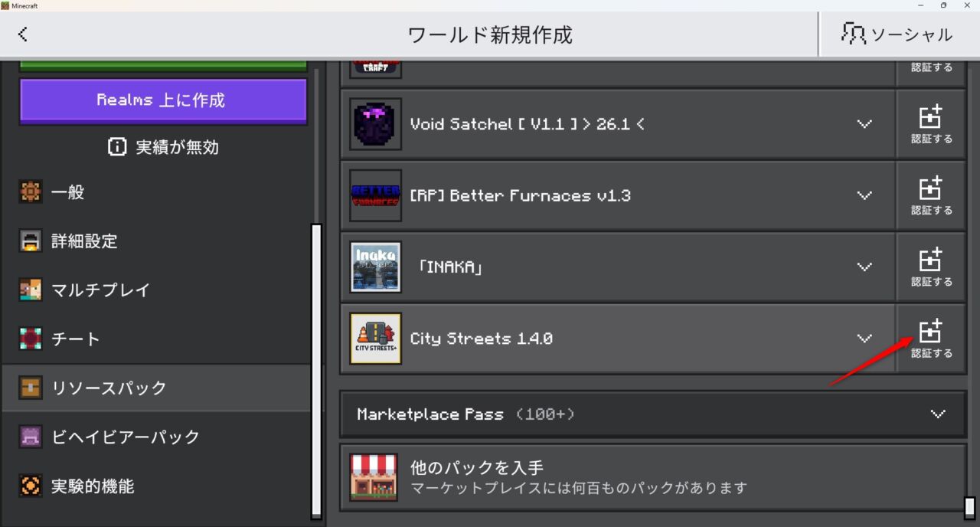Click the 一般 gear icon
Image resolution: width=980 pixels, height=527 pixels.
(x=31, y=192)
